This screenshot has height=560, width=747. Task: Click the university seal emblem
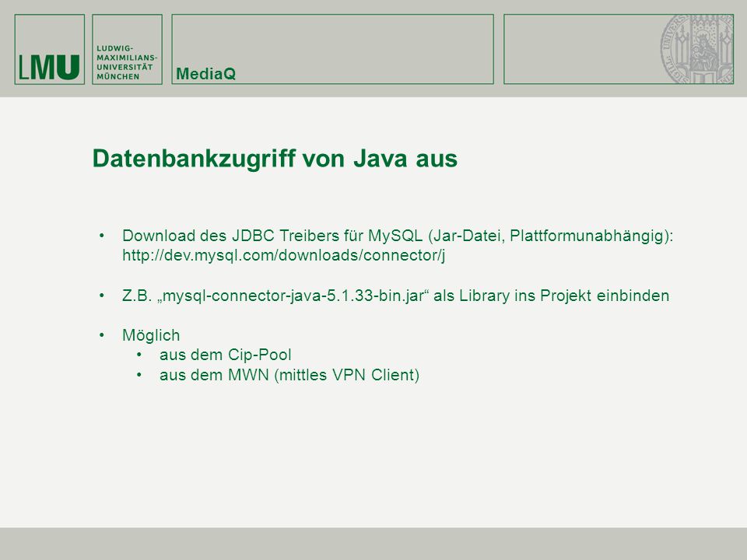(697, 49)
